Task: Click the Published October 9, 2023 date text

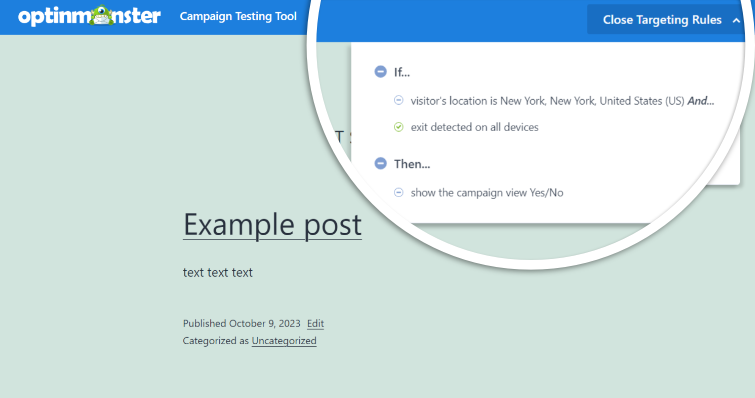Action: (x=241, y=323)
